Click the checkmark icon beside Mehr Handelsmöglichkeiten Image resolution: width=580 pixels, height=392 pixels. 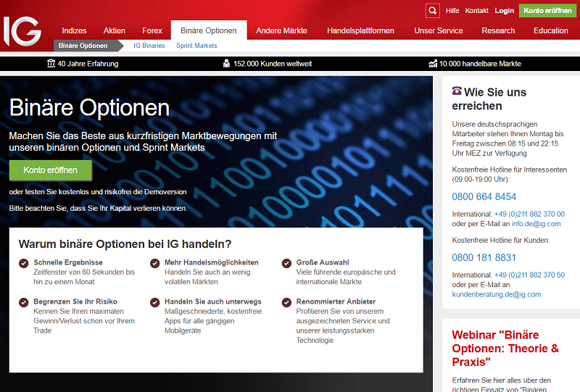[x=154, y=263]
